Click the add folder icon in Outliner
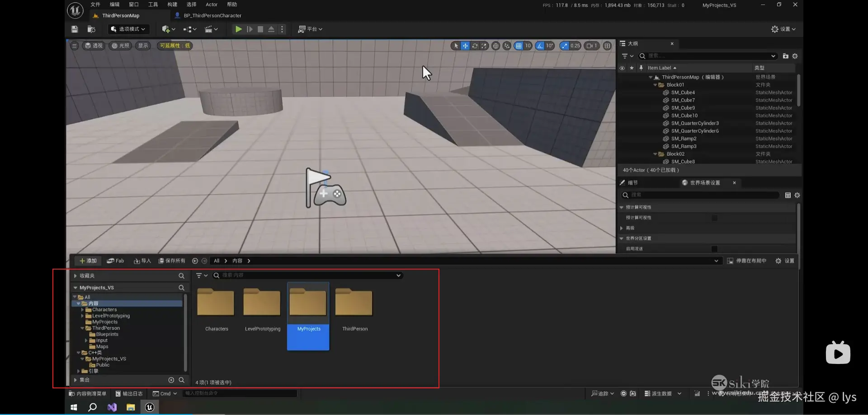This screenshot has width=868, height=415. [x=785, y=56]
